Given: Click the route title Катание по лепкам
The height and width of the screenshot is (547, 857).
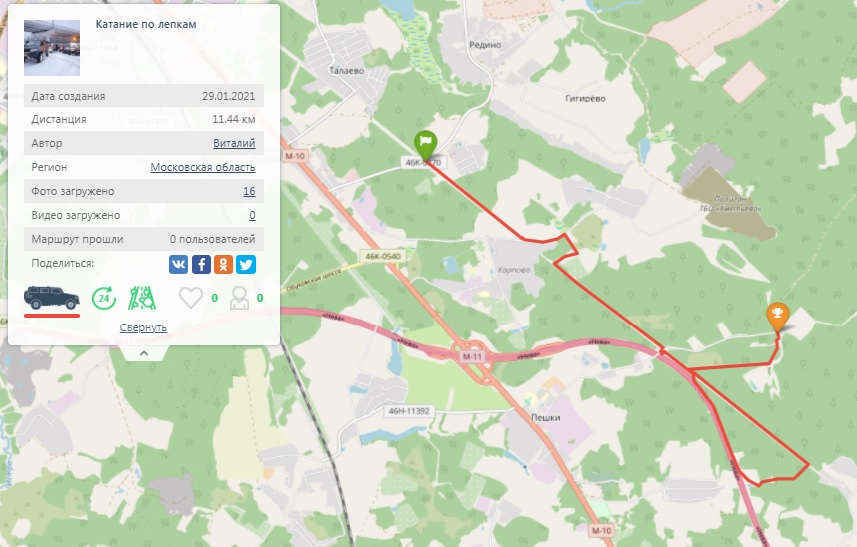Looking at the screenshot, I should [x=146, y=24].
